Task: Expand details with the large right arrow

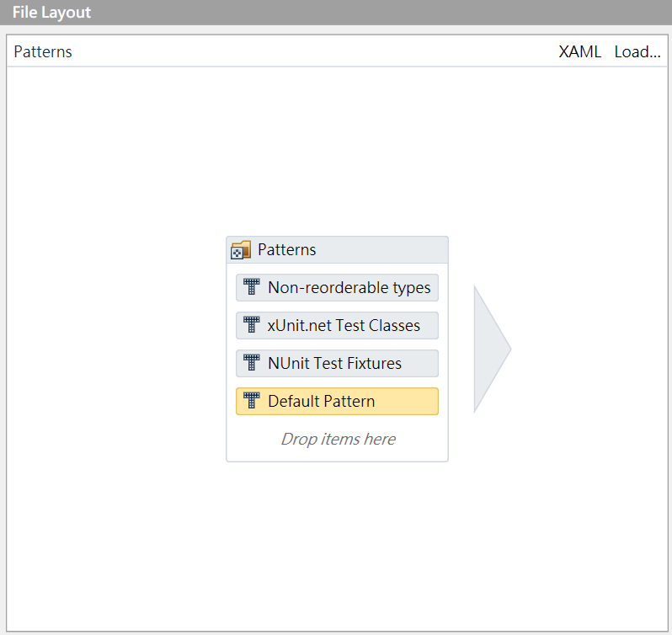Action: point(489,349)
